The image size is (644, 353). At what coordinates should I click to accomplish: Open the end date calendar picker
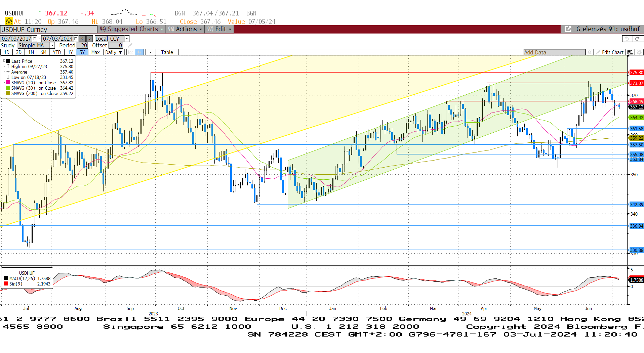point(76,39)
